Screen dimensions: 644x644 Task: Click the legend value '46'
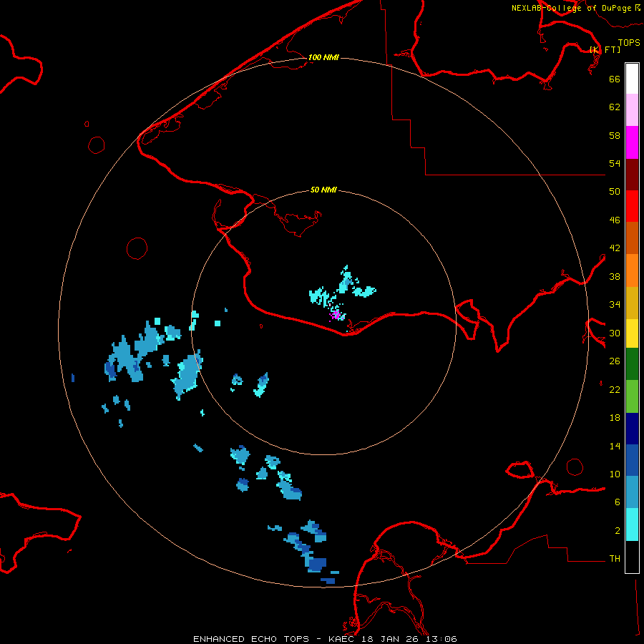click(x=615, y=220)
